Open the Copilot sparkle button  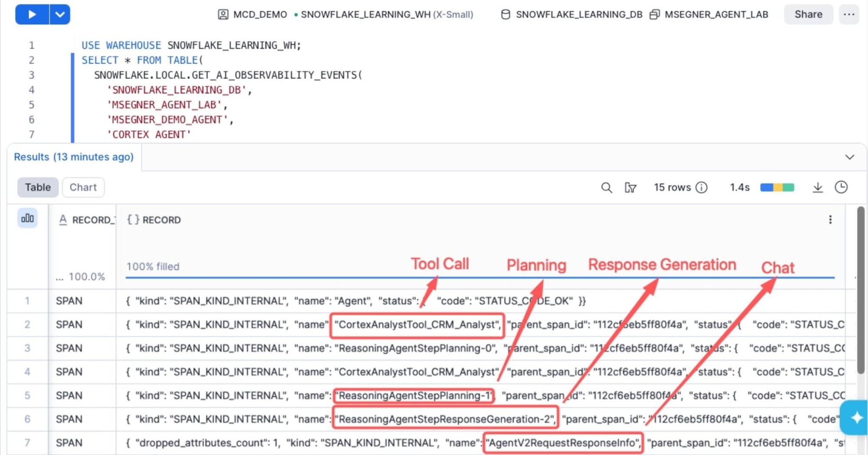[x=855, y=418]
